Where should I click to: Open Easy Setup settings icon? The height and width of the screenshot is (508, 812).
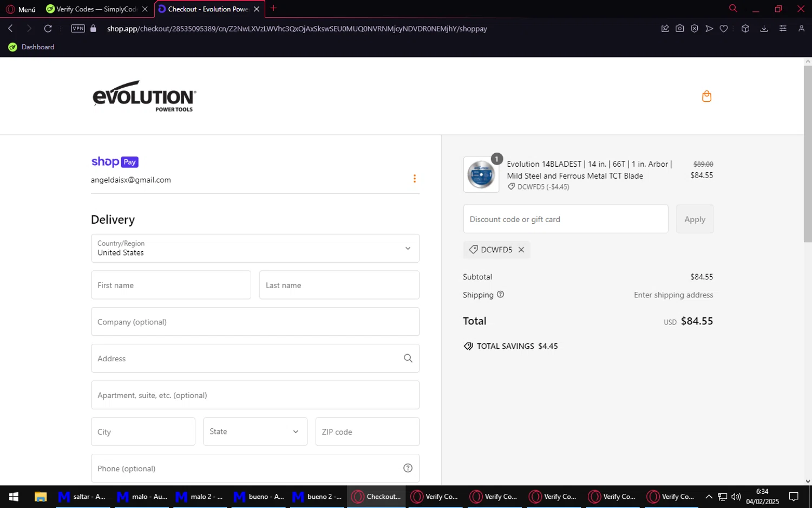click(x=783, y=29)
